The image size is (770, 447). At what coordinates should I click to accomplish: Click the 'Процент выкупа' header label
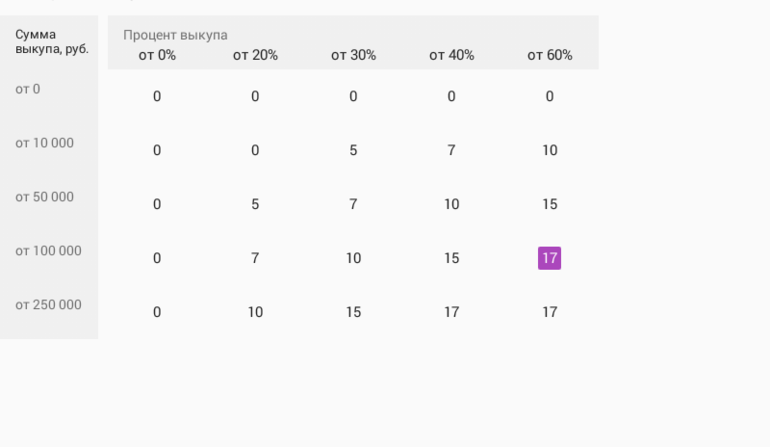175,35
